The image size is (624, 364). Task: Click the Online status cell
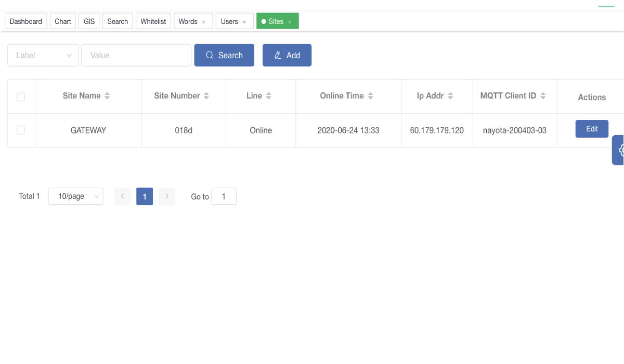(261, 131)
